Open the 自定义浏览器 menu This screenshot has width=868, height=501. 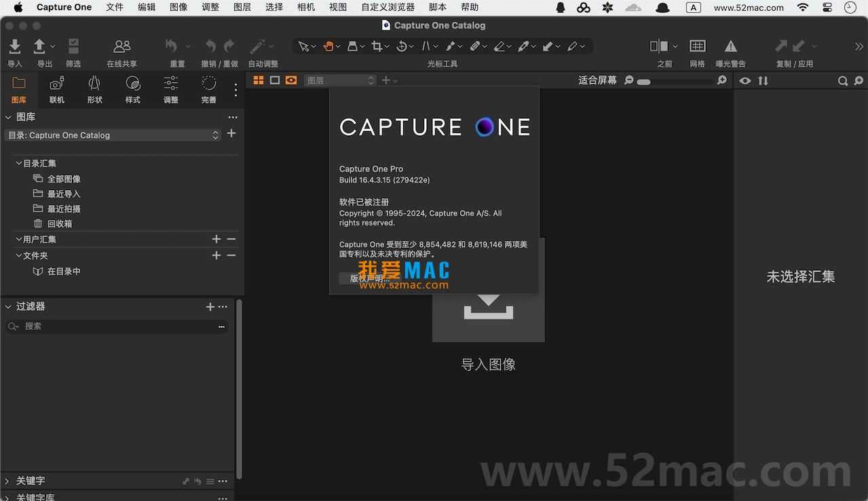pyautogui.click(x=387, y=7)
